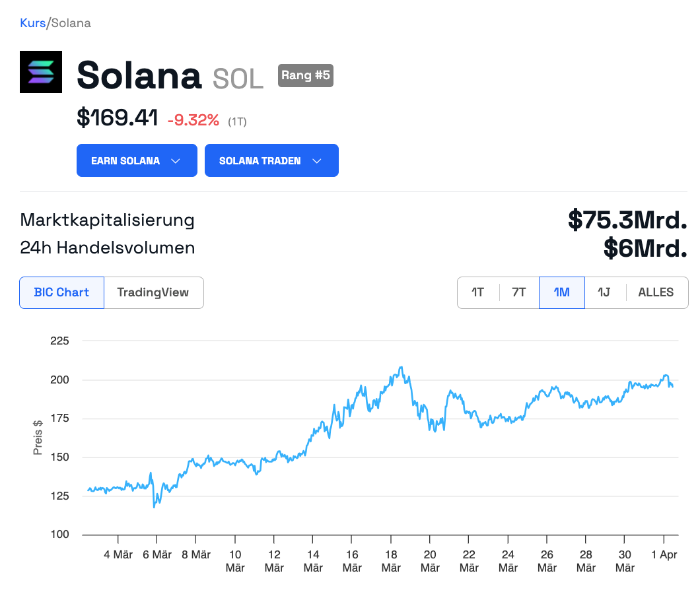
Task: Click the chart peak near 18 Mär
Action: click(x=401, y=368)
